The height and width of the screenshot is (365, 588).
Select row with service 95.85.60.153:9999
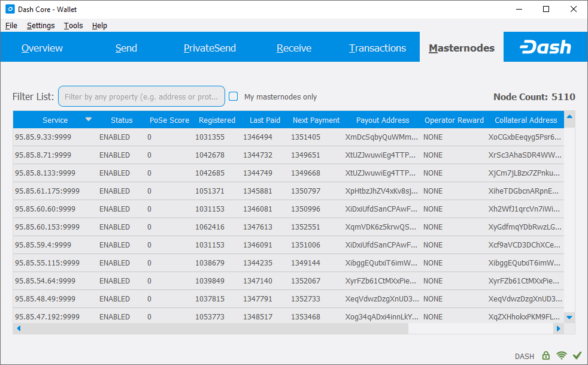click(x=289, y=227)
